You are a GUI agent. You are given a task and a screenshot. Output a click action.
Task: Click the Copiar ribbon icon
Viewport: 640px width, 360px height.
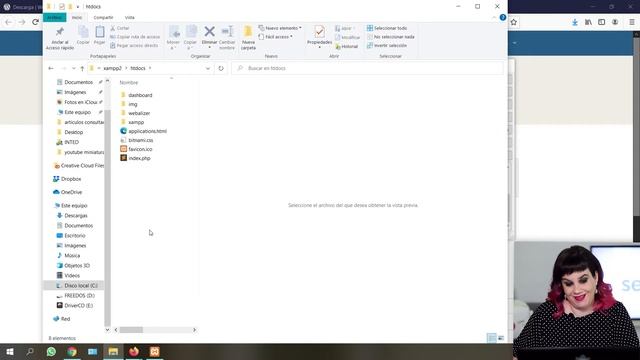(83, 35)
